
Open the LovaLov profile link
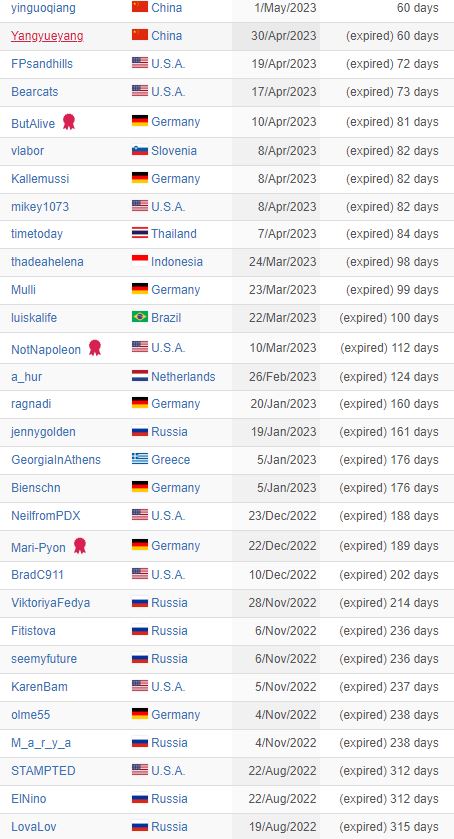(32, 826)
